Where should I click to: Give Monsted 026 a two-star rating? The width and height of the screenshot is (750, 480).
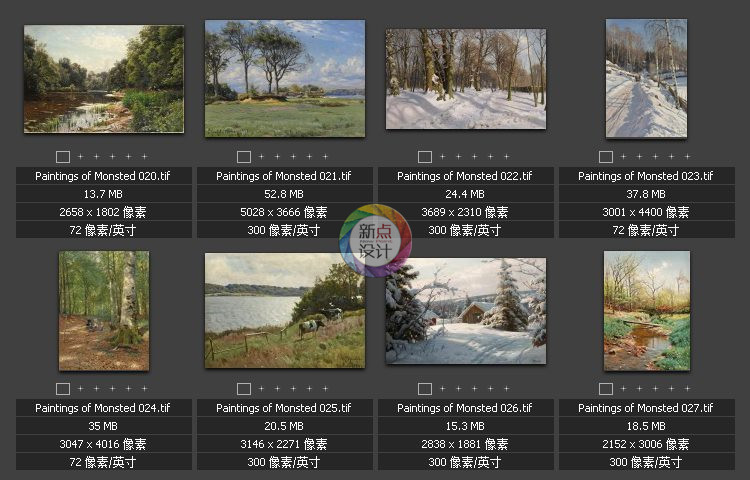[x=459, y=388]
